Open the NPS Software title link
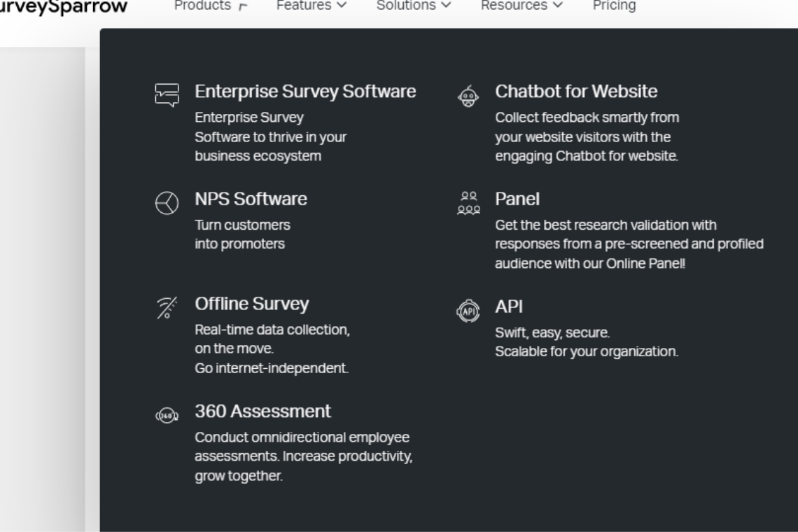This screenshot has height=532, width=798. 251,199
